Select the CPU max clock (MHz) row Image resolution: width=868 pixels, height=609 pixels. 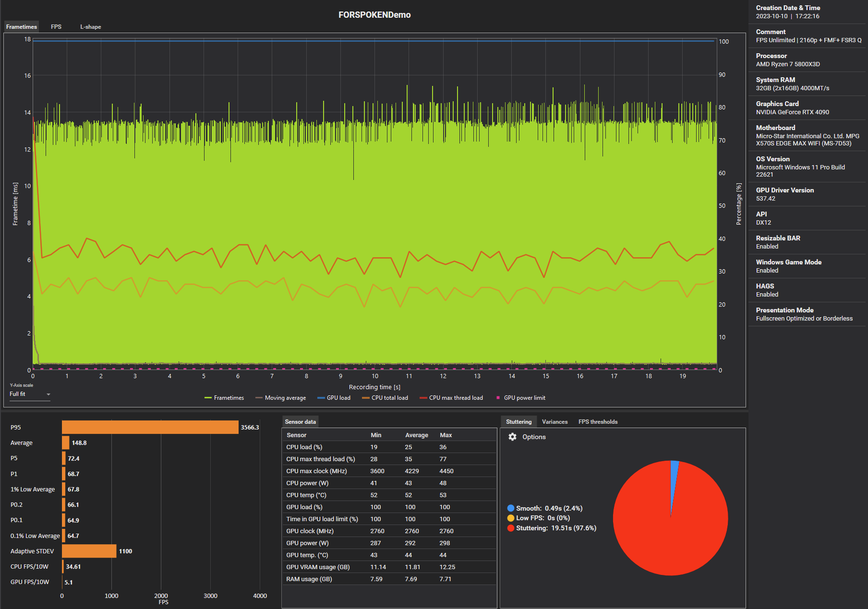pyautogui.click(x=389, y=471)
